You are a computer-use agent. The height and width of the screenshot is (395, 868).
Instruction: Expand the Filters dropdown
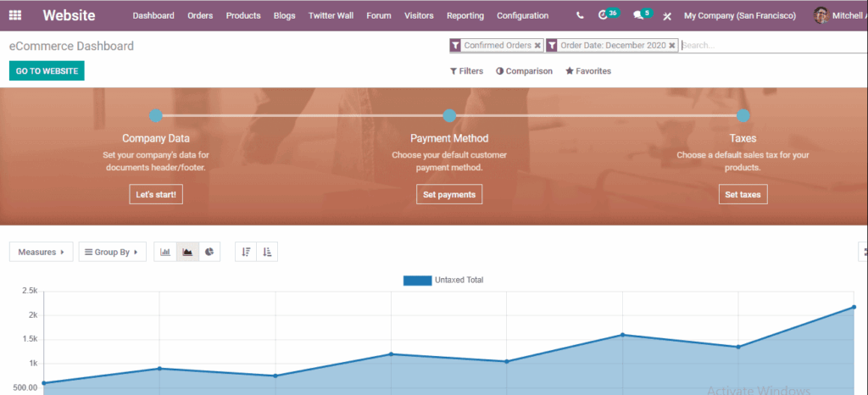coord(466,71)
